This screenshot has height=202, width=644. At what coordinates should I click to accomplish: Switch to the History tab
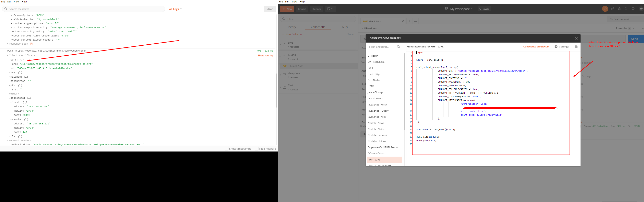(x=291, y=27)
